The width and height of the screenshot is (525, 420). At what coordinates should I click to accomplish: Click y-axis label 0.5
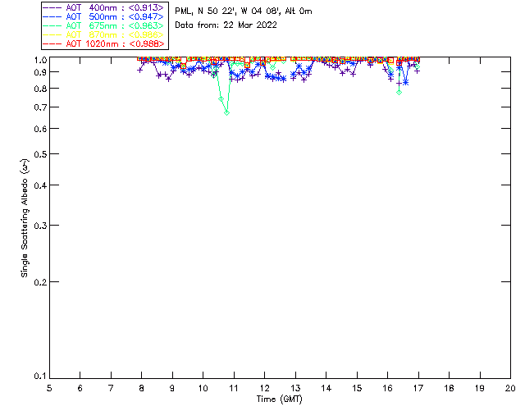tap(39, 154)
